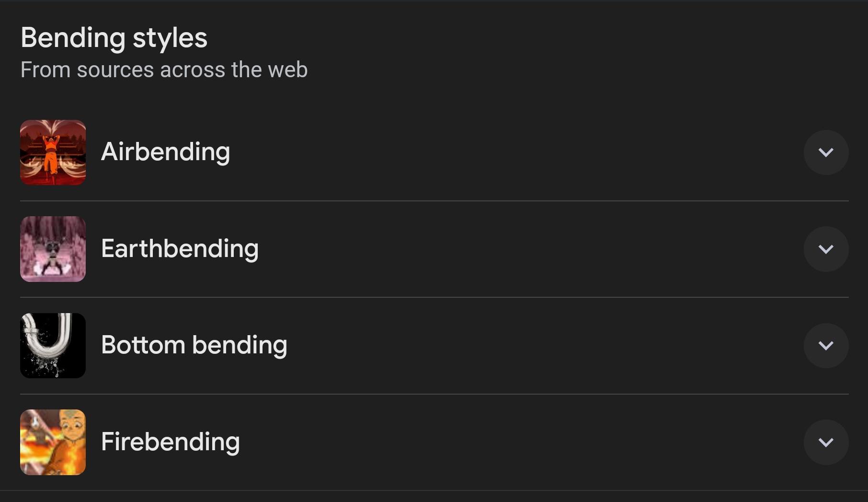Open the Firebending result link
Viewport: 868px width, 502px height.
coord(170,442)
